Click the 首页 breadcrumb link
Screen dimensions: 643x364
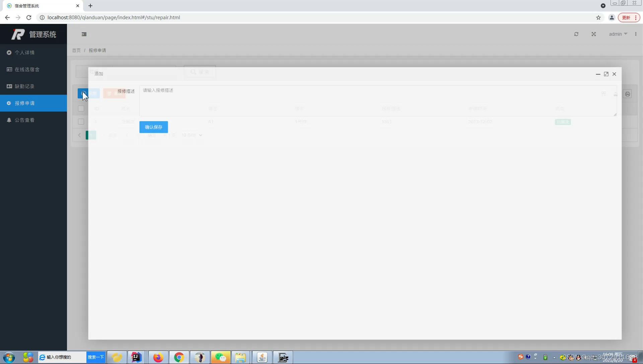pos(76,50)
